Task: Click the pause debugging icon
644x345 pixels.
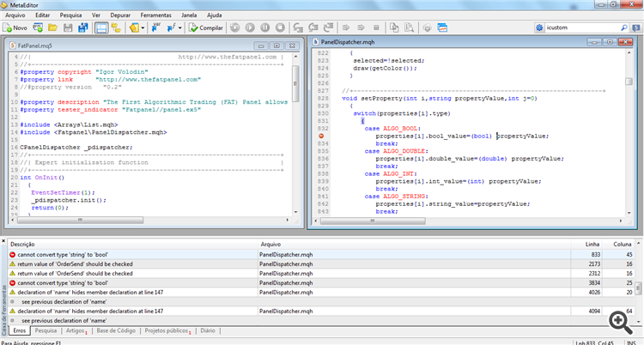Action: click(x=265, y=28)
